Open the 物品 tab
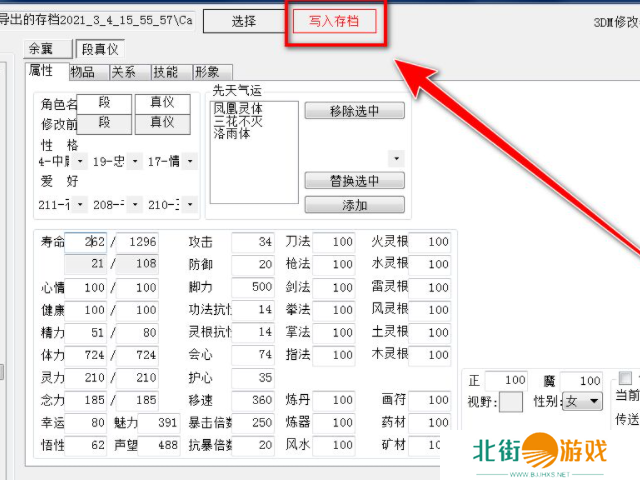The height and width of the screenshot is (480, 640). pyautogui.click(x=82, y=72)
